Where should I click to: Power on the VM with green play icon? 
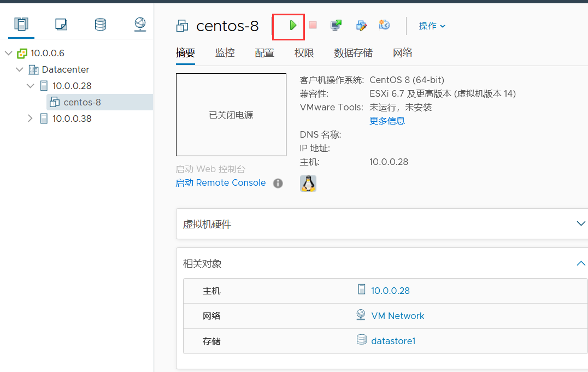click(x=293, y=25)
